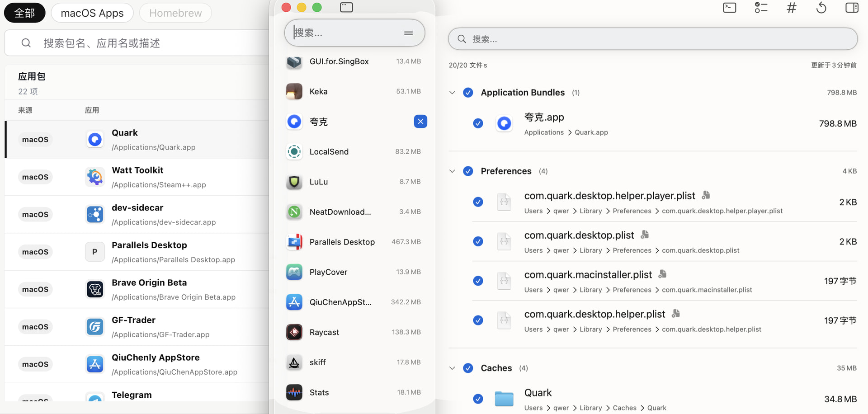Viewport: 868px width, 414px height.
Task: Click the Watt Toolkit icon in left window
Action: pyautogui.click(x=95, y=177)
